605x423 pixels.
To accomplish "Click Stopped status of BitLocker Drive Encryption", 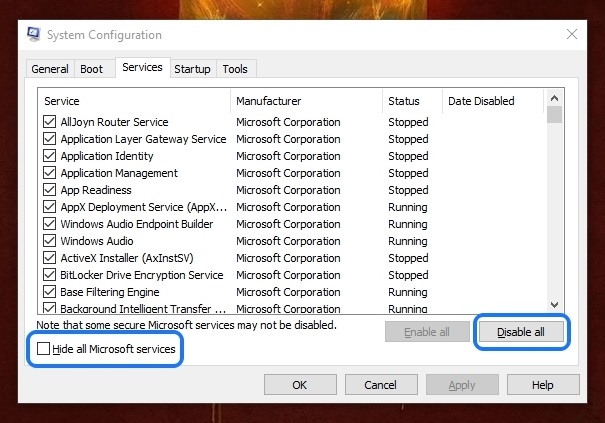I will [408, 275].
